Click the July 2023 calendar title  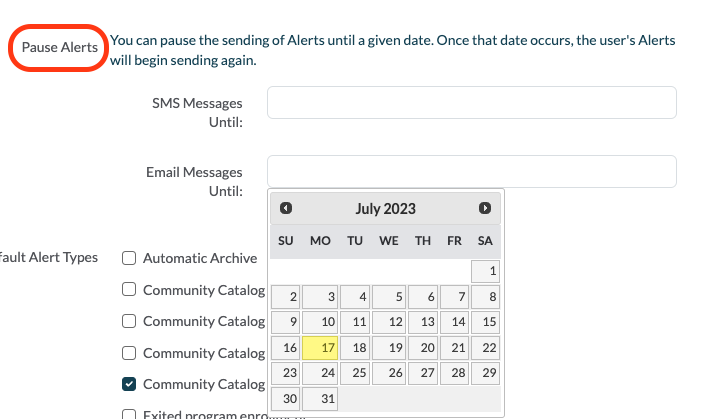(385, 209)
